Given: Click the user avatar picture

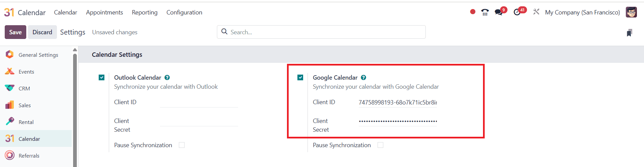Looking at the screenshot, I should pyautogui.click(x=631, y=12).
